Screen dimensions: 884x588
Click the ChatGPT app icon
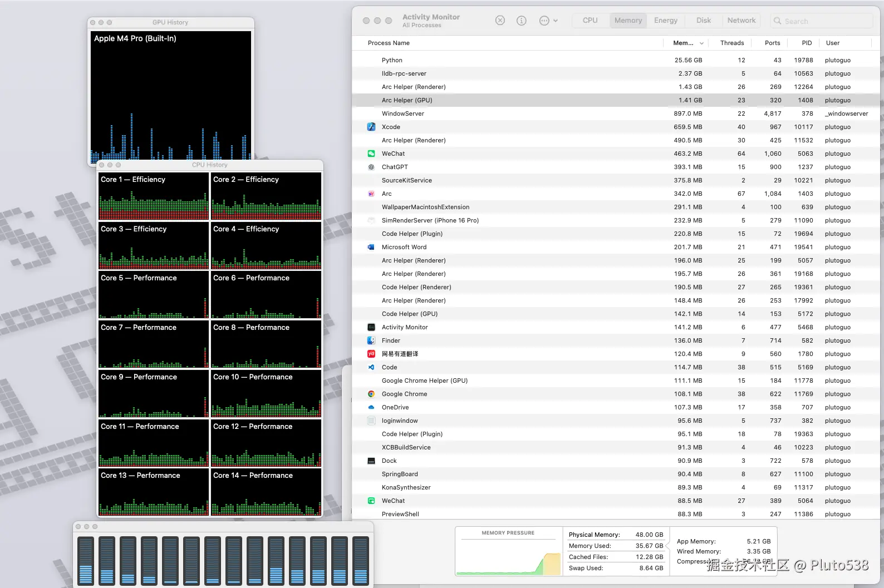pos(371,167)
